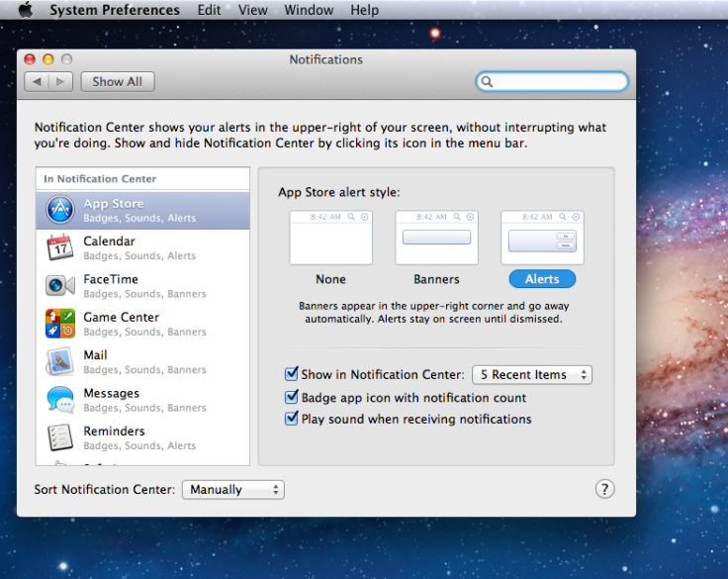728x579 pixels.
Task: Select the FaceTime camera icon
Action: [x=60, y=285]
